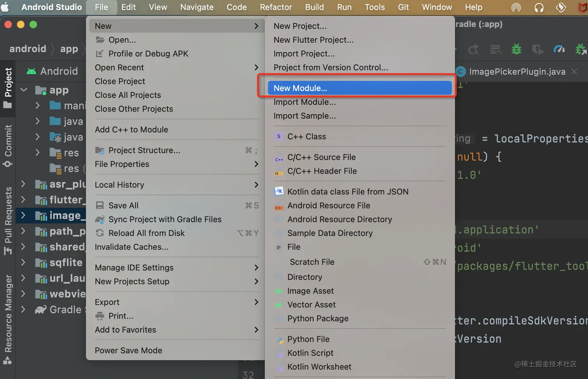
Task: Create a C/C++ Header File
Action: pos(360,171)
